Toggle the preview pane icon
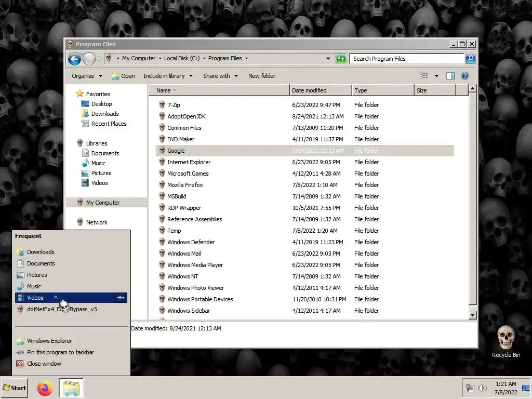 coord(450,76)
